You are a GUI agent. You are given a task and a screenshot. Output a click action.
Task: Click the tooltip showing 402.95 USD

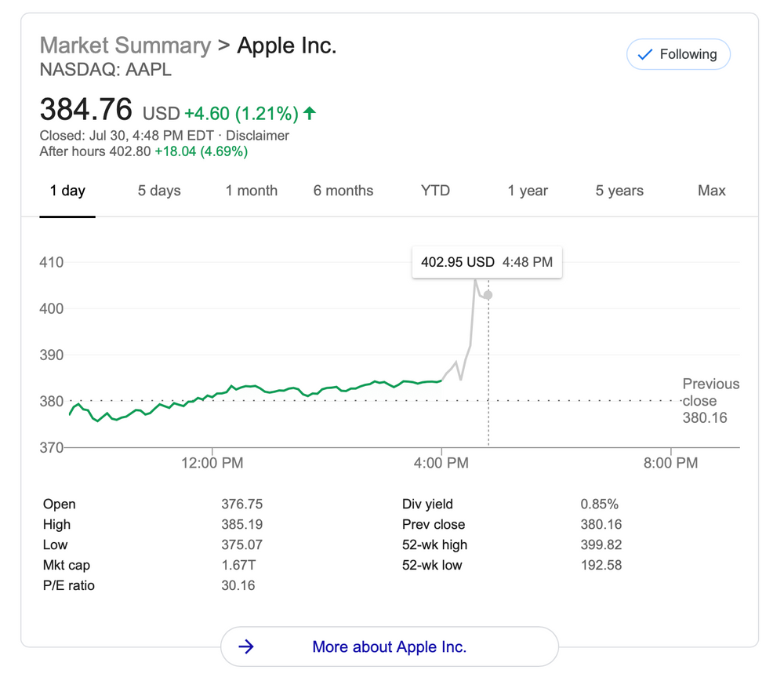(487, 262)
